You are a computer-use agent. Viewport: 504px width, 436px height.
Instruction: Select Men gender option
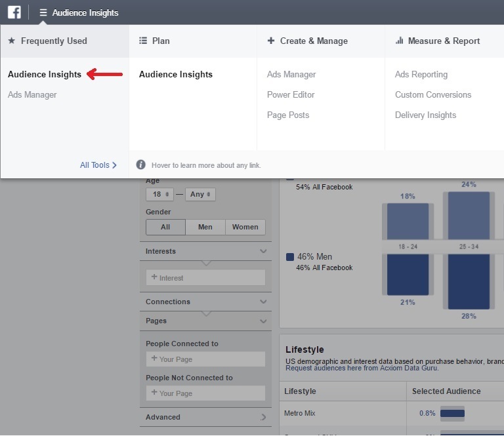pos(205,227)
